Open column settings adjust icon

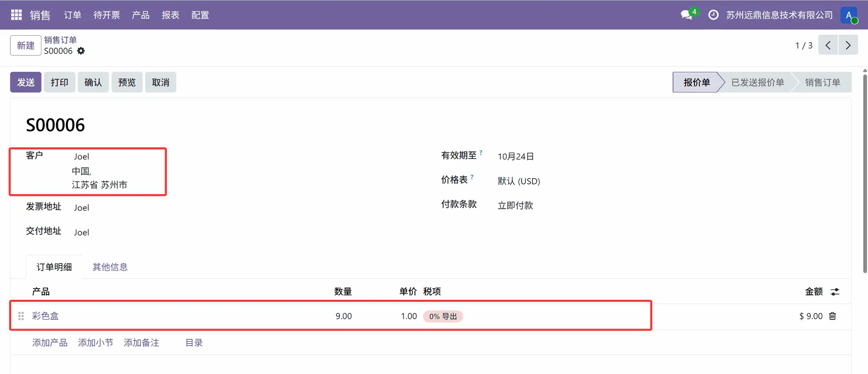[x=835, y=292]
